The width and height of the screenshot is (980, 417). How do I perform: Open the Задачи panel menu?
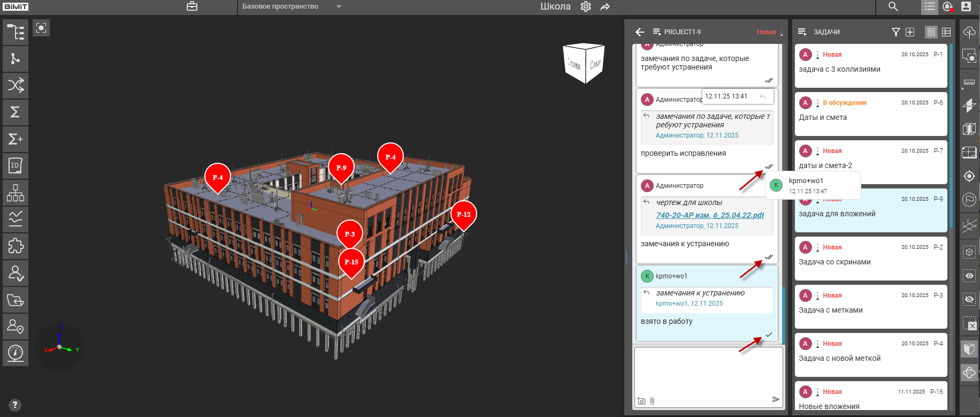click(x=802, y=32)
